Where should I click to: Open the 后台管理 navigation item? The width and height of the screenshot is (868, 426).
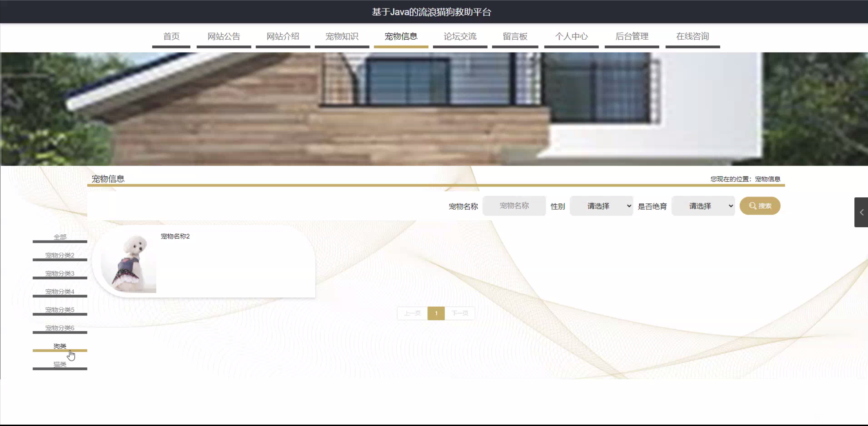[x=632, y=36]
